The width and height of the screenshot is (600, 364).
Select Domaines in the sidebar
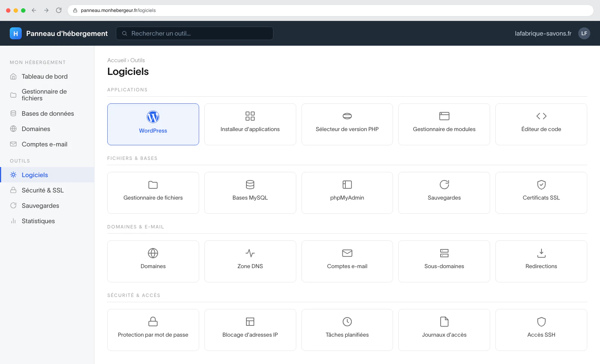(x=47, y=129)
